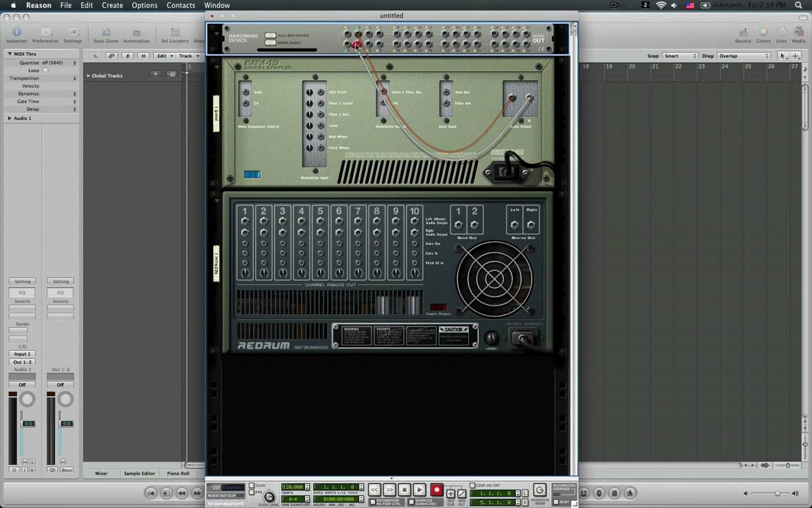Screen dimensions: 812x508
Task: Click the Auto Zoom toolbar icon
Action: coord(106,35)
